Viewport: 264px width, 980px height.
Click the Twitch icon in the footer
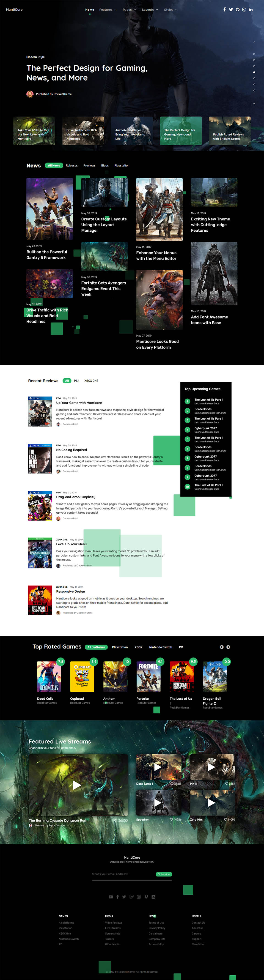(132, 897)
